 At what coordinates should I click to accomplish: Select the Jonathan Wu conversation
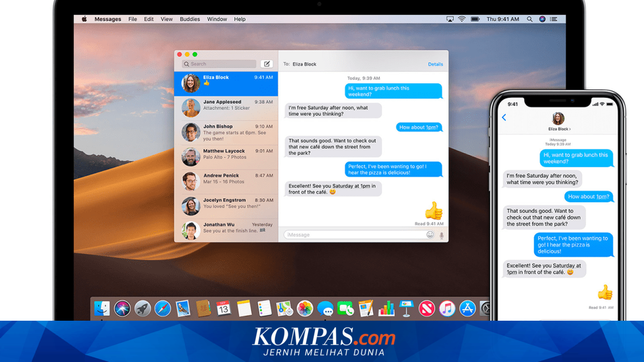(x=226, y=231)
